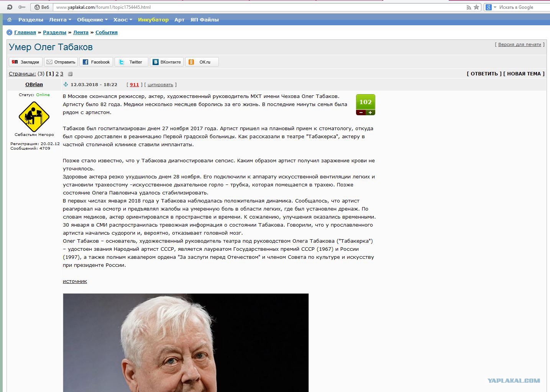Select the 'Сообщений: 4709' text
550x392 pixels.
click(x=30, y=149)
